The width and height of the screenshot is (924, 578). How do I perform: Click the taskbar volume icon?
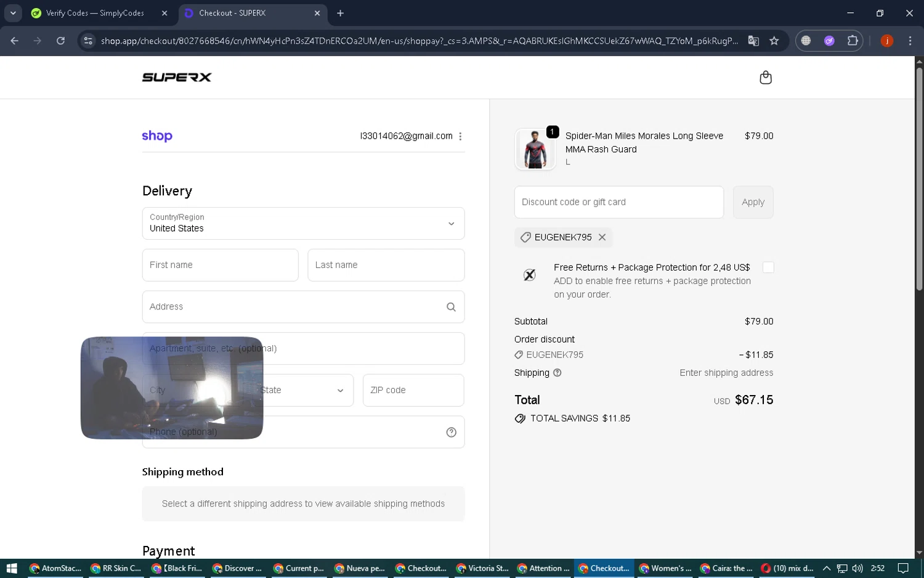click(857, 568)
